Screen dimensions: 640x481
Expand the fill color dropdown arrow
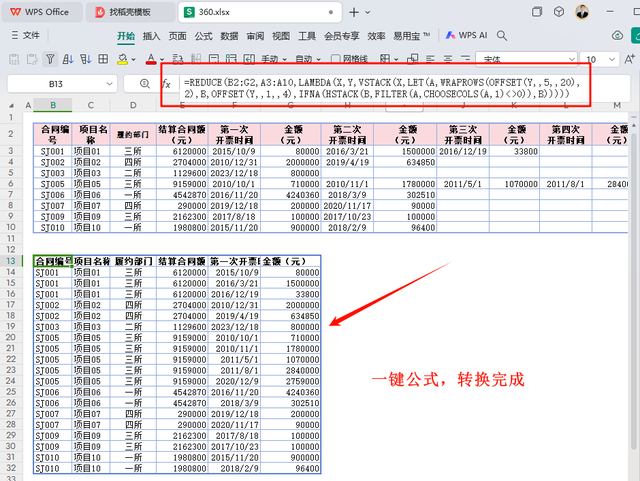point(133,60)
